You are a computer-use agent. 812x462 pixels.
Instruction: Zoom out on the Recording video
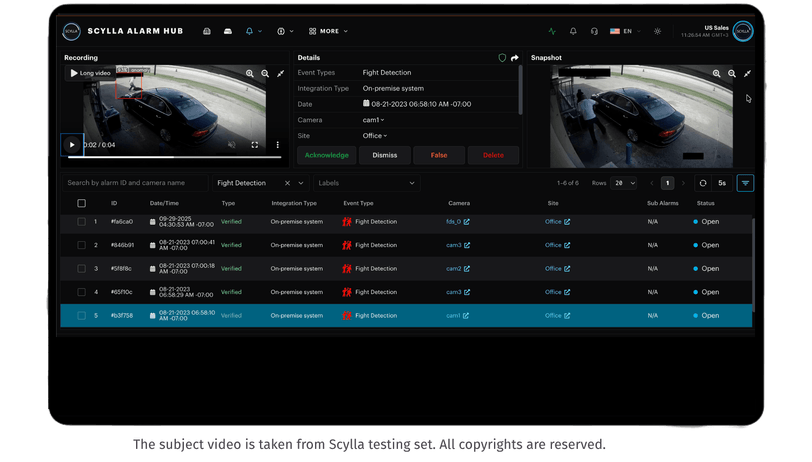point(265,74)
